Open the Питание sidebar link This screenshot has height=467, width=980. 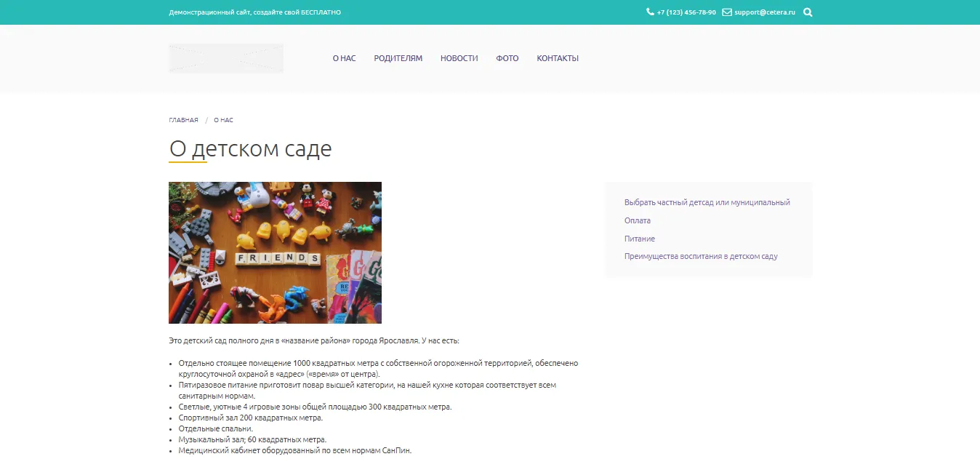[x=640, y=239]
